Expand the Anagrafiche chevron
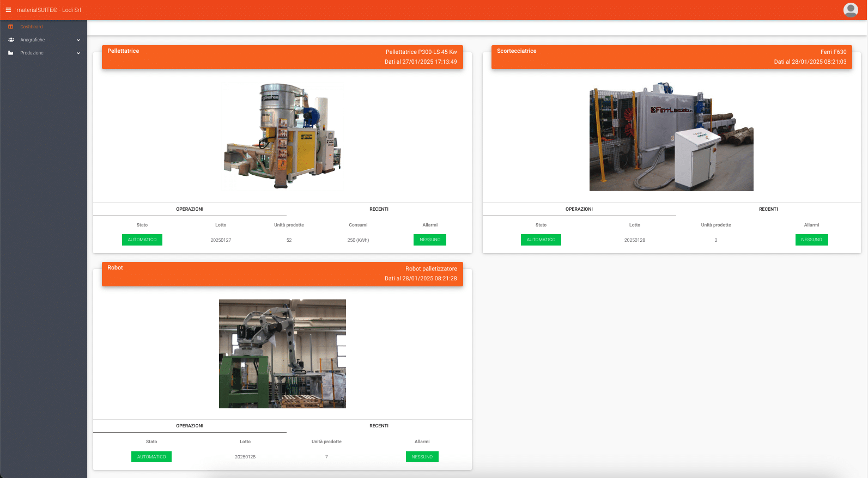 point(78,40)
